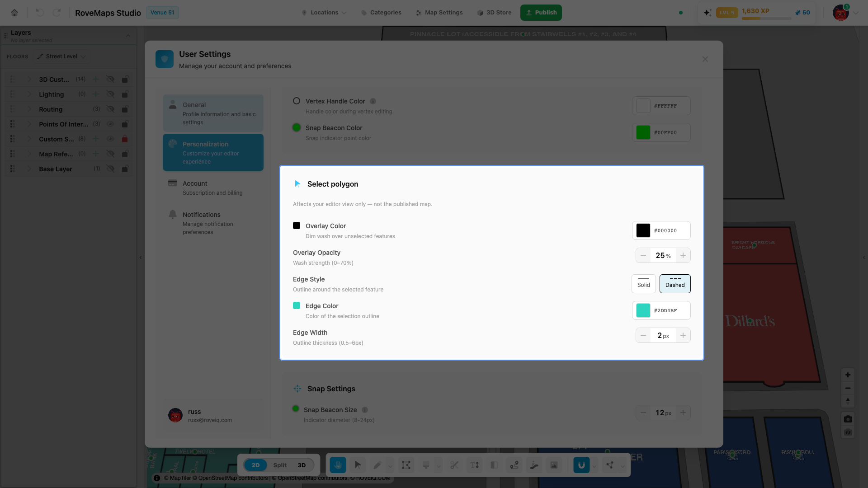Show the 3D Cust layer visibility
Screen dimensions: 868x488
click(x=110, y=79)
